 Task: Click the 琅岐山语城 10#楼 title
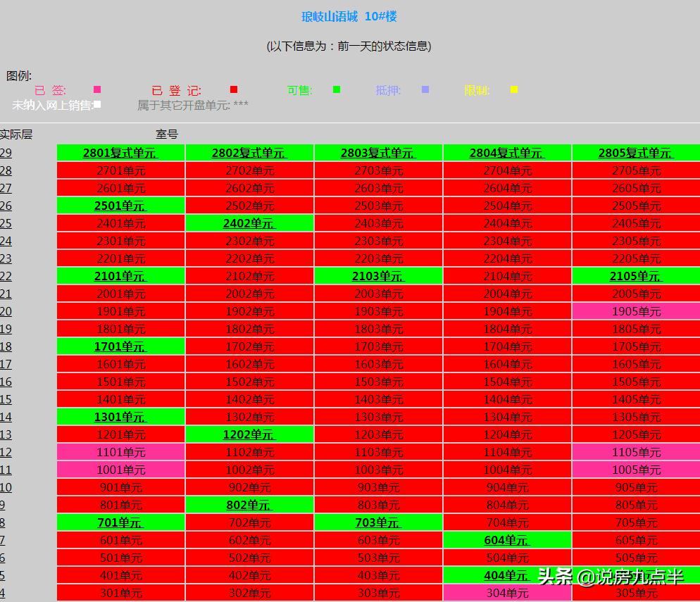click(x=349, y=16)
